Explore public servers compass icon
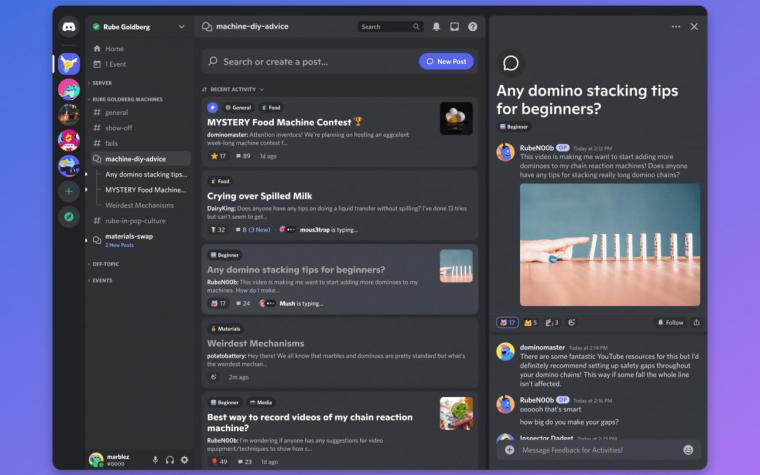 pyautogui.click(x=69, y=217)
